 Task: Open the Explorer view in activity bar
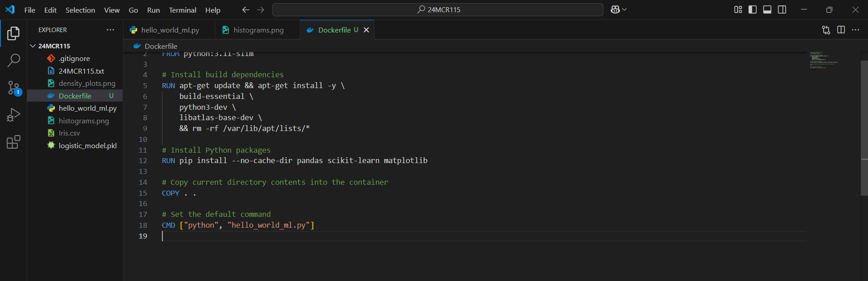click(x=14, y=33)
